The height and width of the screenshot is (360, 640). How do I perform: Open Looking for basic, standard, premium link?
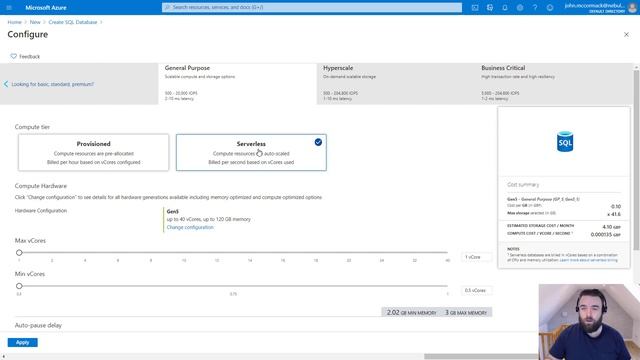pyautogui.click(x=52, y=84)
